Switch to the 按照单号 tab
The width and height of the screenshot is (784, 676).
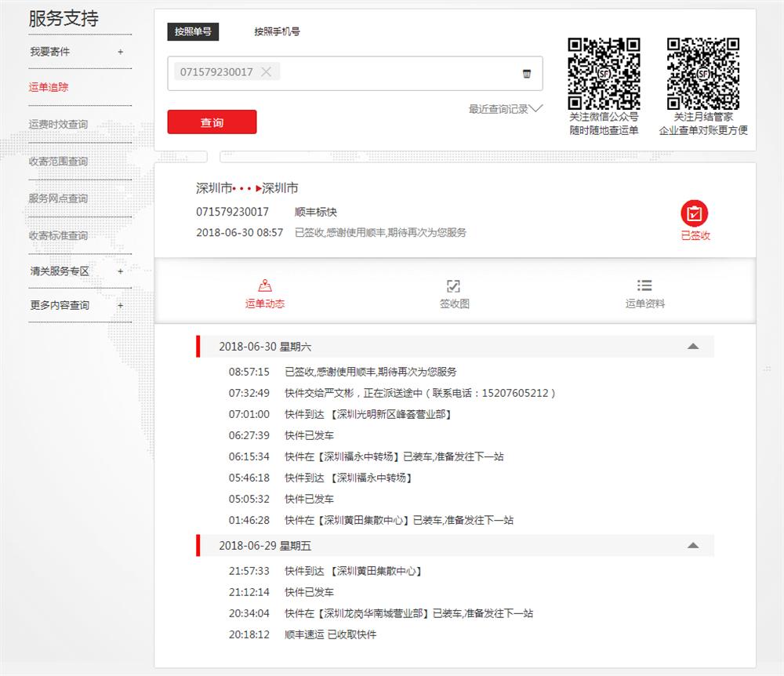click(193, 31)
